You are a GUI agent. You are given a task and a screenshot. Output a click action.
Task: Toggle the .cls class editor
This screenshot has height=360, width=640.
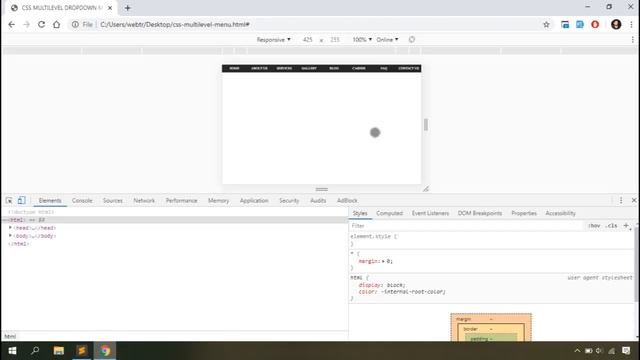point(611,226)
